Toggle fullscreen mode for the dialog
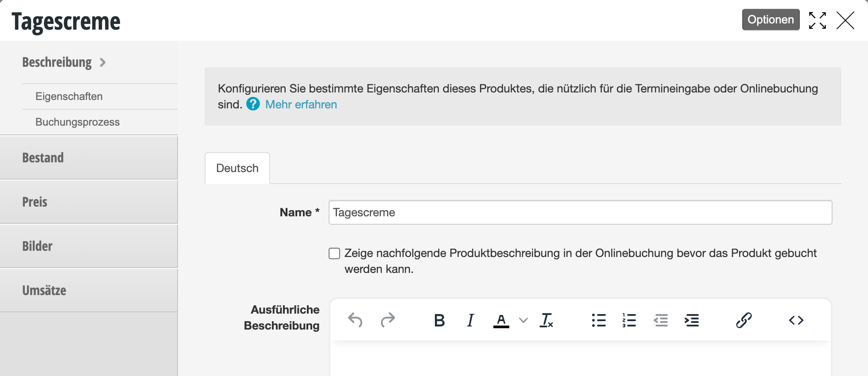 (818, 20)
